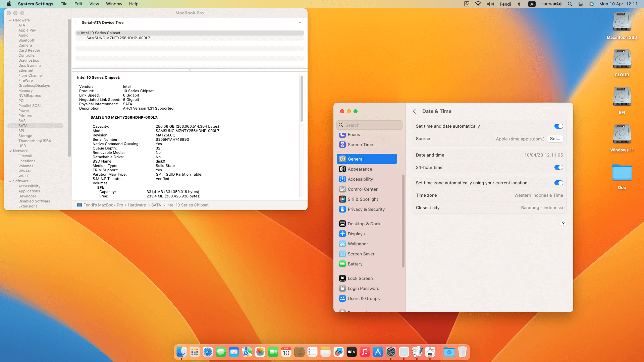This screenshot has width=644, height=362.
Task: Click the Wi-Fi icon in menu bar
Action: pyautogui.click(x=478, y=4)
